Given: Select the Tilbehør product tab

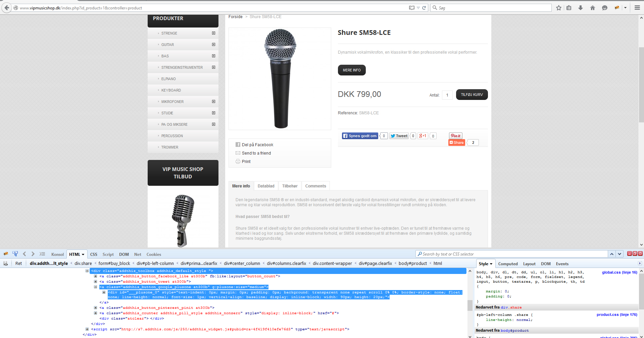Looking at the screenshot, I should [290, 186].
